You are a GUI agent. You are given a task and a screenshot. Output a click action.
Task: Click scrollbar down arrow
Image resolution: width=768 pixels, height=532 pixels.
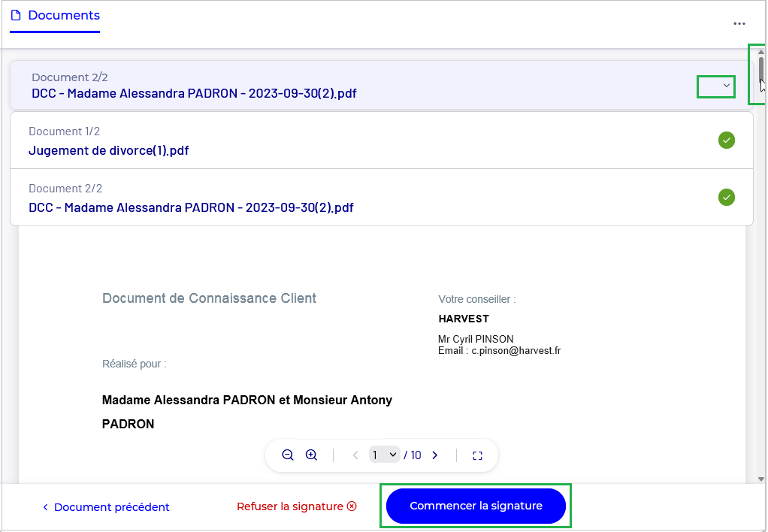pos(761,479)
